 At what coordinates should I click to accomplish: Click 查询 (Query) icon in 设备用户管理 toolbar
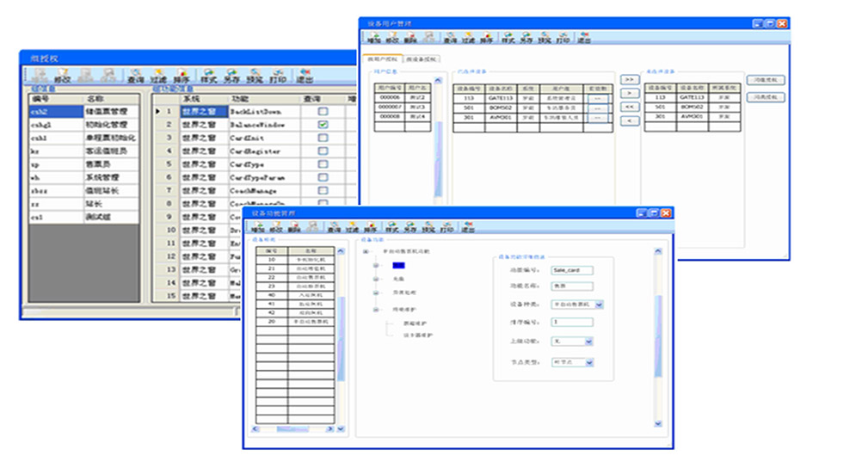pyautogui.click(x=450, y=37)
